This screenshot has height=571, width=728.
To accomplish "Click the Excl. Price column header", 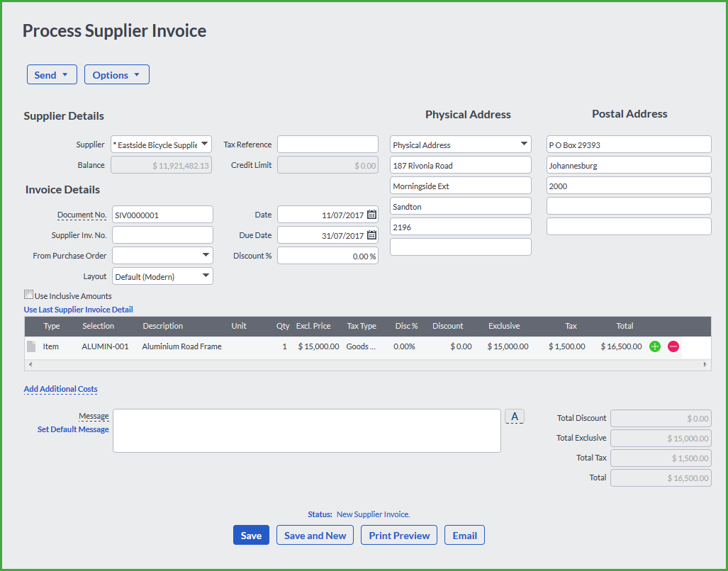I will click(x=313, y=326).
